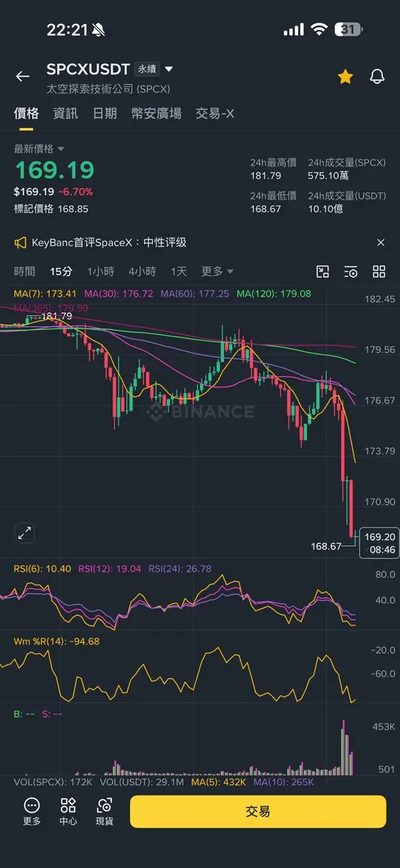This screenshot has width=400, height=868.
Task: Expand chart to fullscreen icon
Action: pyautogui.click(x=25, y=534)
